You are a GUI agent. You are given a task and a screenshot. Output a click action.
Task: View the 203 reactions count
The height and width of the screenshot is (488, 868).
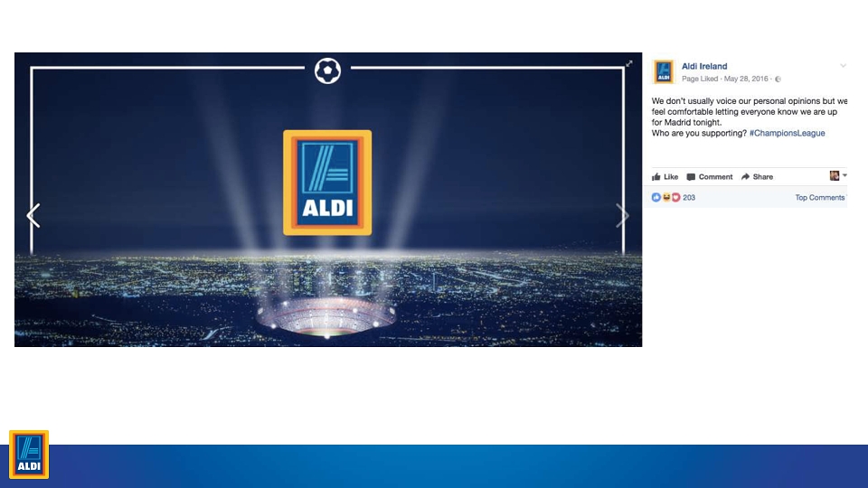tap(689, 198)
